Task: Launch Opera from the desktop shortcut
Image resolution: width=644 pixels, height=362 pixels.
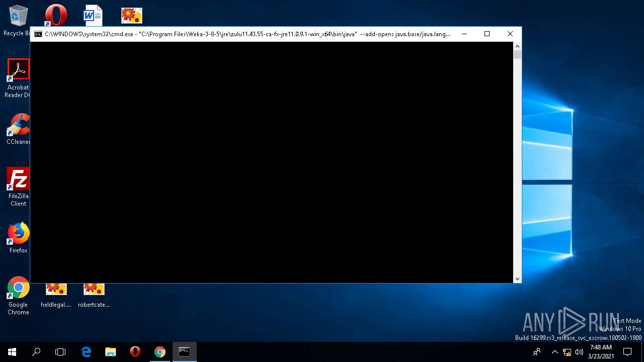Action: [x=56, y=15]
